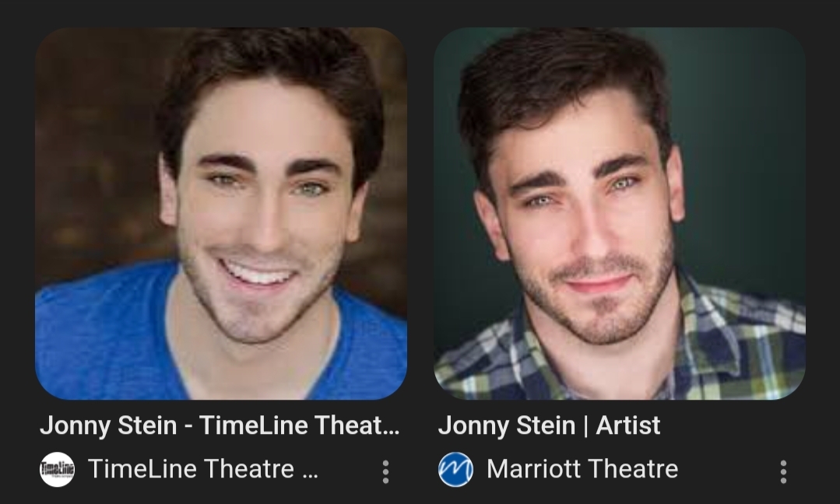Open more options for Marriott Theatre result
The width and height of the screenshot is (840, 504).
tap(783, 471)
